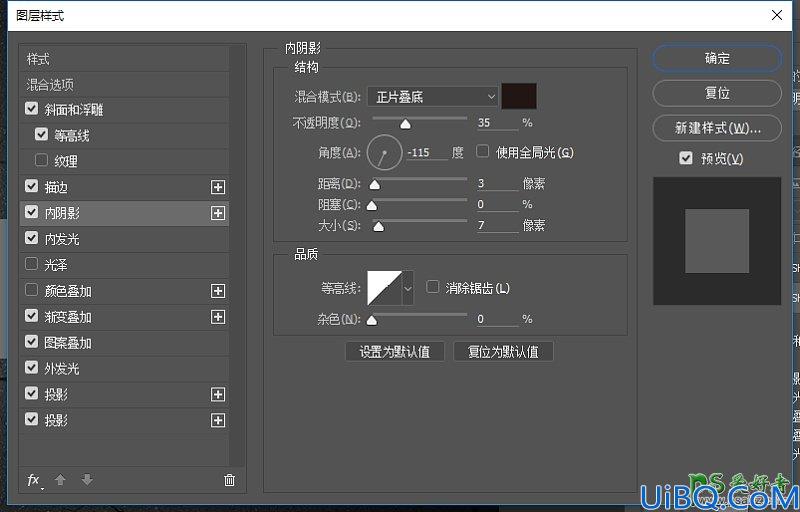The image size is (800, 512).
Task: Click 新建样式(W)... button
Action: [x=717, y=128]
